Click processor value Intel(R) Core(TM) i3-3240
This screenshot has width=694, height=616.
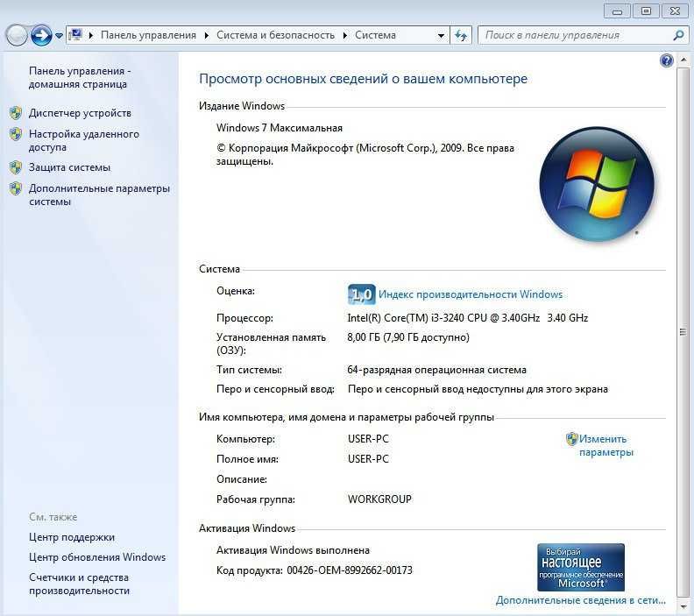[x=467, y=318]
